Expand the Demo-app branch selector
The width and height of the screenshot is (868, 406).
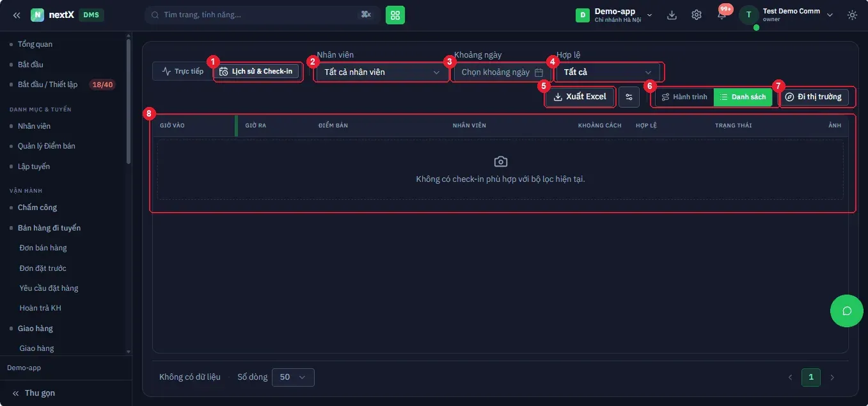point(613,15)
